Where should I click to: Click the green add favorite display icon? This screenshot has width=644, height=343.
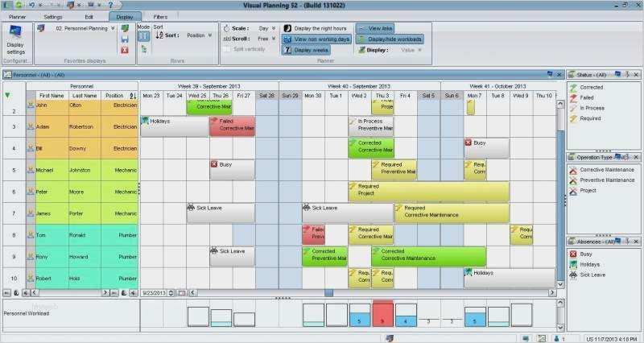(x=125, y=28)
